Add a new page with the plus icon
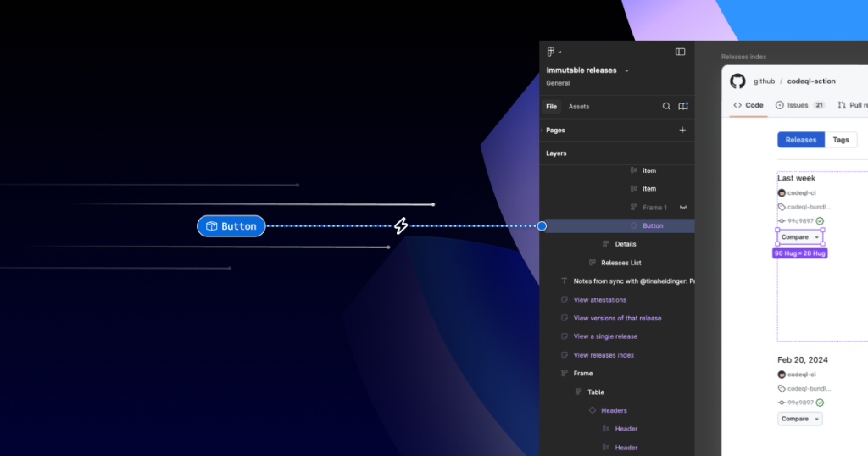The width and height of the screenshot is (868, 456). pyautogui.click(x=682, y=131)
